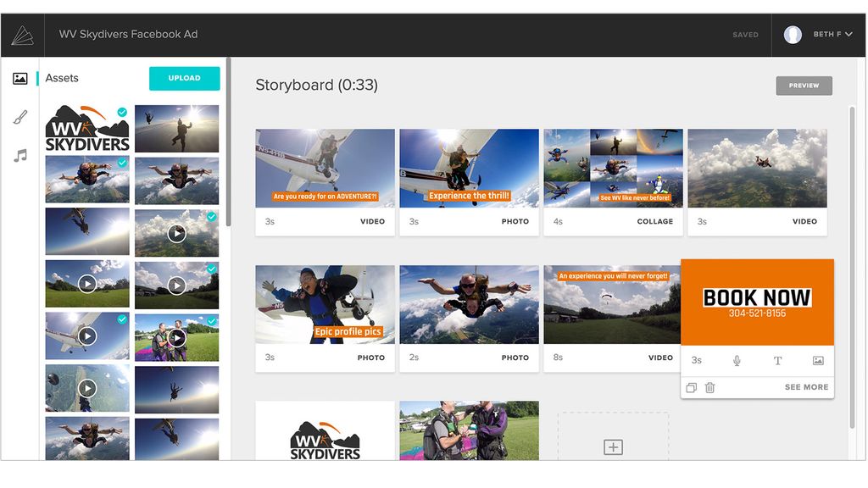Screen dimensions: 868x488
Task: Open the music audio panel icon
Action: [21, 155]
